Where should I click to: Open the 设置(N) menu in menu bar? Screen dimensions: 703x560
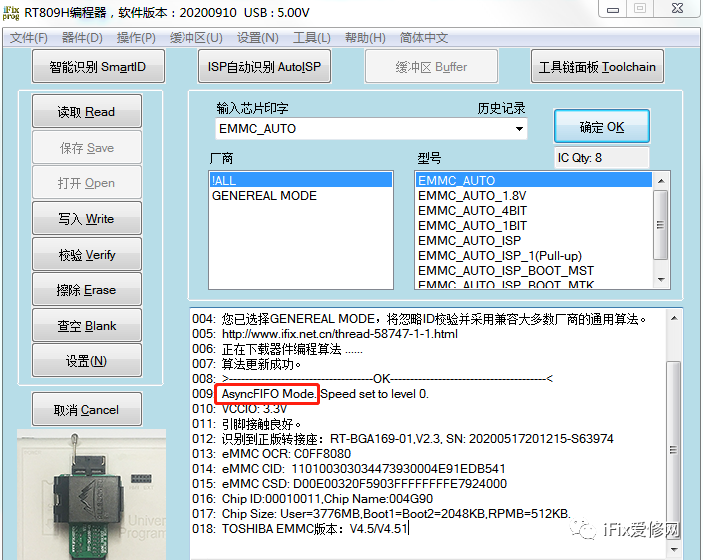(x=257, y=38)
